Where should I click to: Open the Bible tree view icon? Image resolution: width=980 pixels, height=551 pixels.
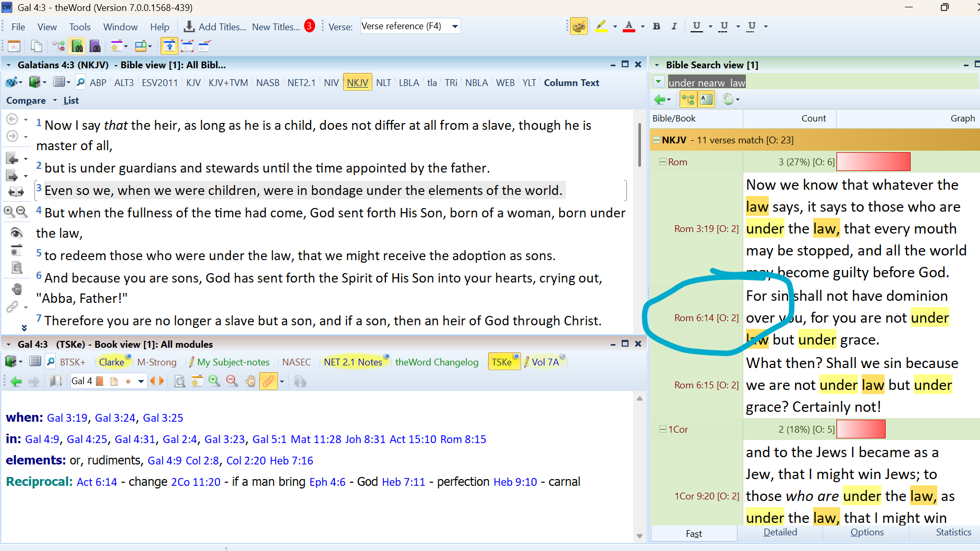58,46
